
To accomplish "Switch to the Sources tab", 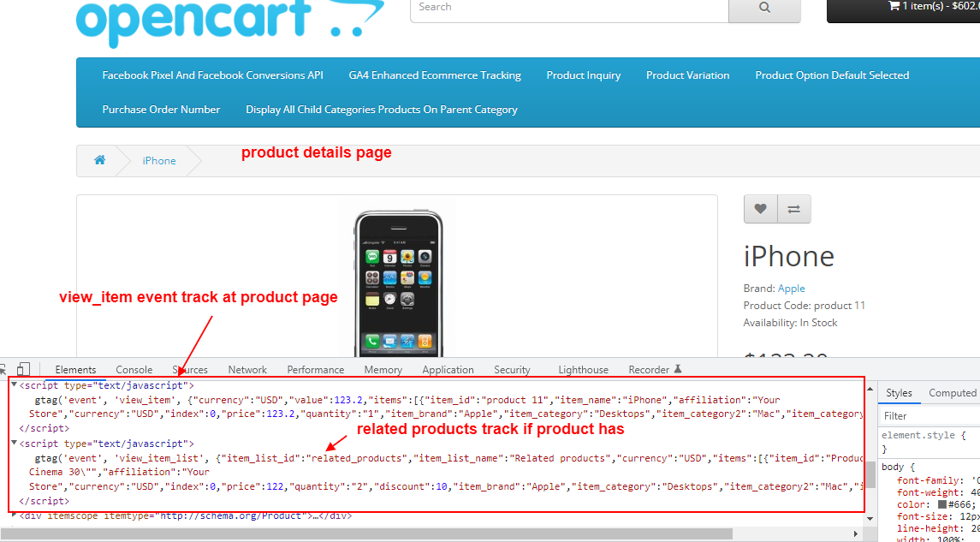I will click(190, 369).
